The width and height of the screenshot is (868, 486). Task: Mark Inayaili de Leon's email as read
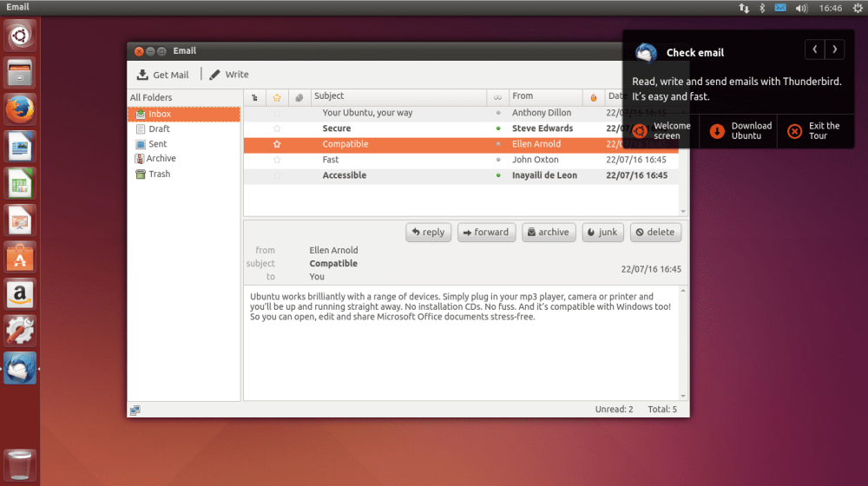tap(498, 175)
